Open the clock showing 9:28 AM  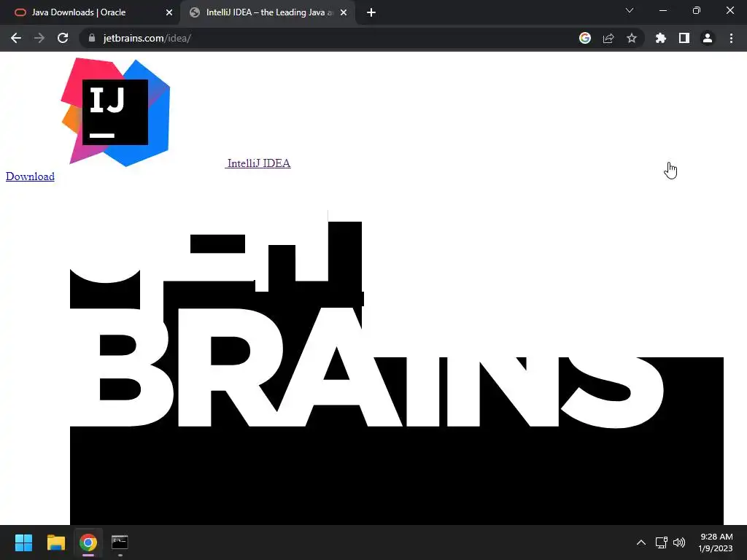716,542
